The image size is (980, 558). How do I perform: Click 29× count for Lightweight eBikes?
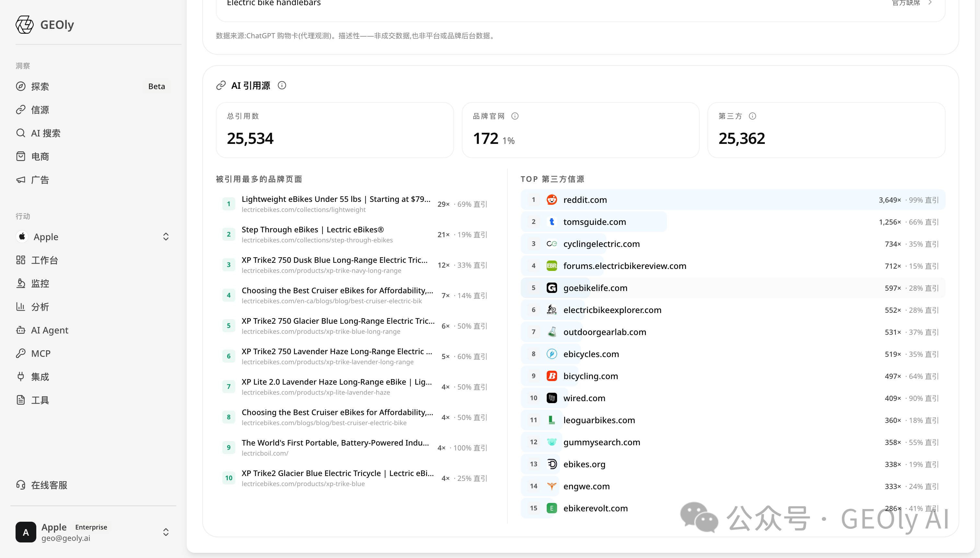[443, 204]
